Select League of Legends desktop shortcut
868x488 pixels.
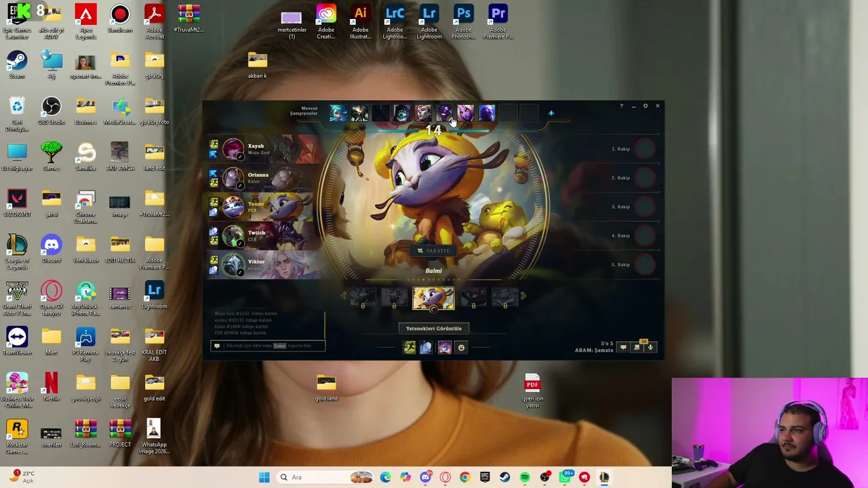17,253
